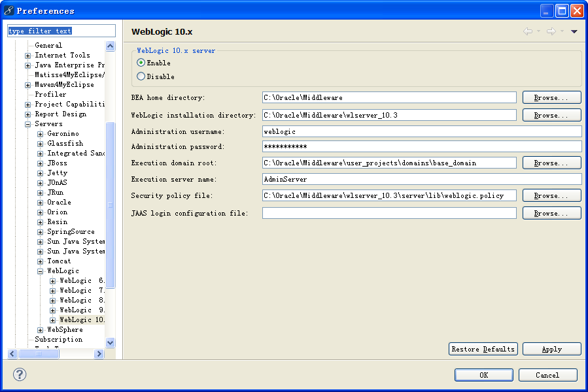
Task: Click the tree horizontal scrollbar thumb
Action: pyautogui.click(x=39, y=353)
